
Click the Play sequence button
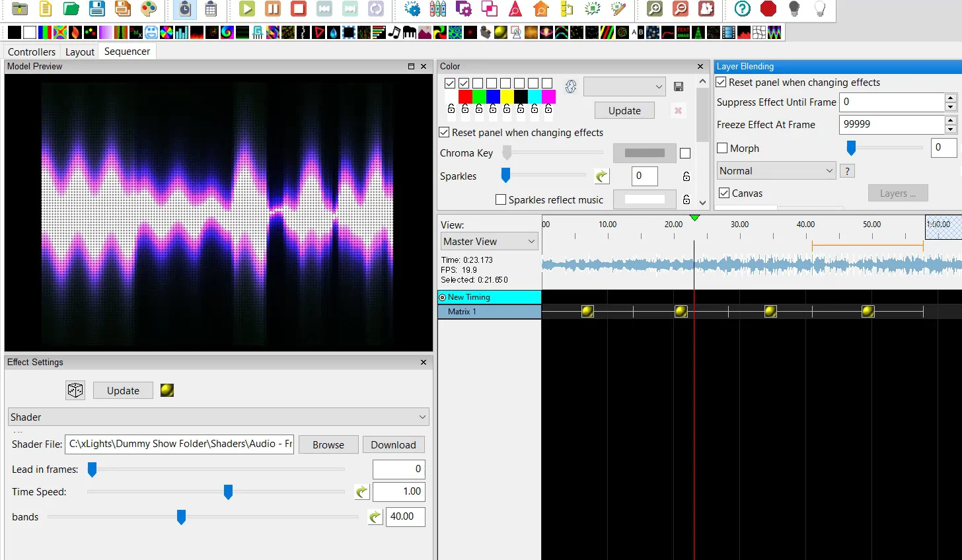247,9
